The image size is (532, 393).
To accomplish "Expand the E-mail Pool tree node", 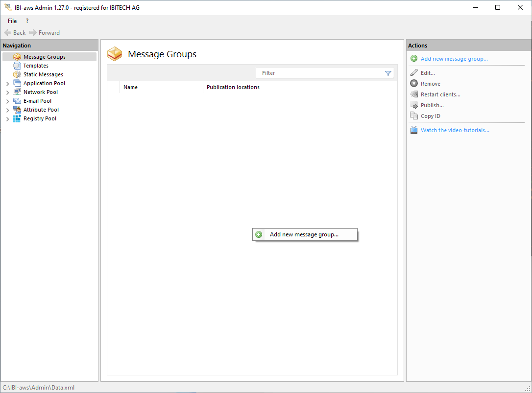I will (7, 101).
